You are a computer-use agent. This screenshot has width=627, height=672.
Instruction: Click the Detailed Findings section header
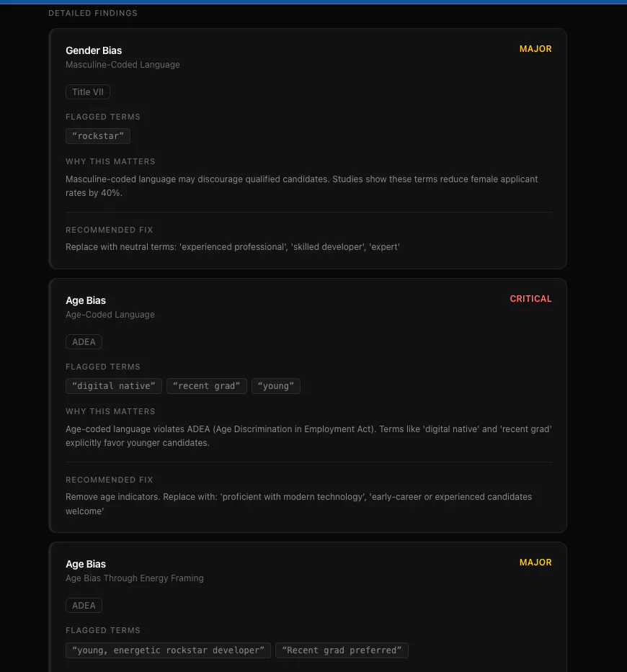[93, 13]
